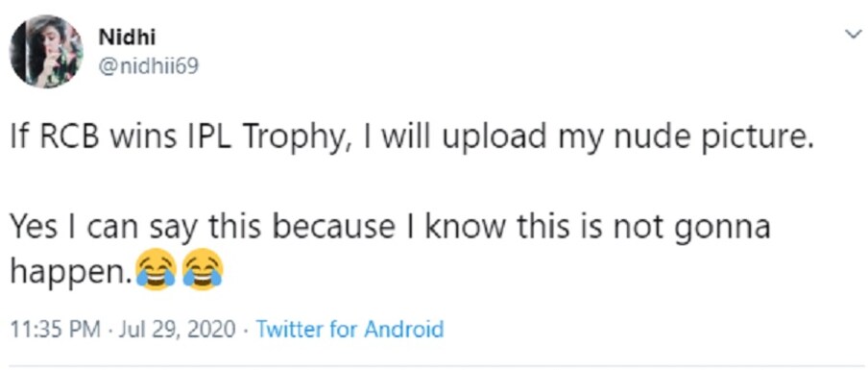868x370 pixels.
Task: Click the Jul 29, 2020 date
Action: [176, 331]
